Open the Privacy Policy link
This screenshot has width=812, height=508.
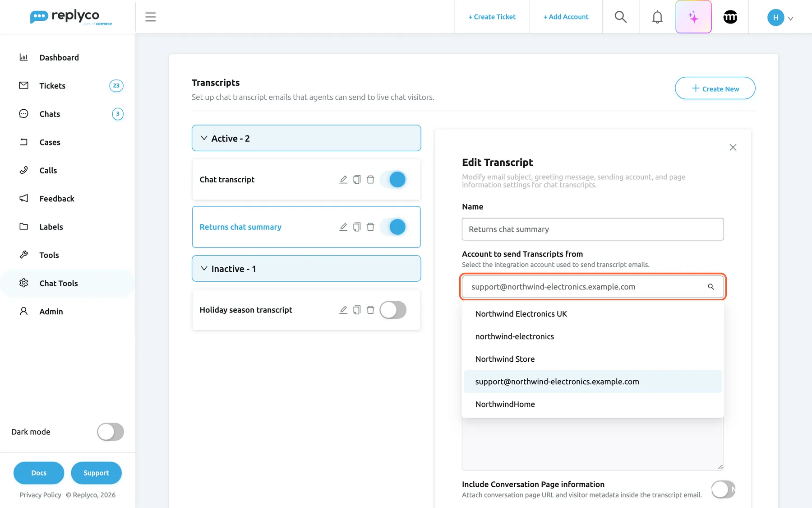[41, 495]
